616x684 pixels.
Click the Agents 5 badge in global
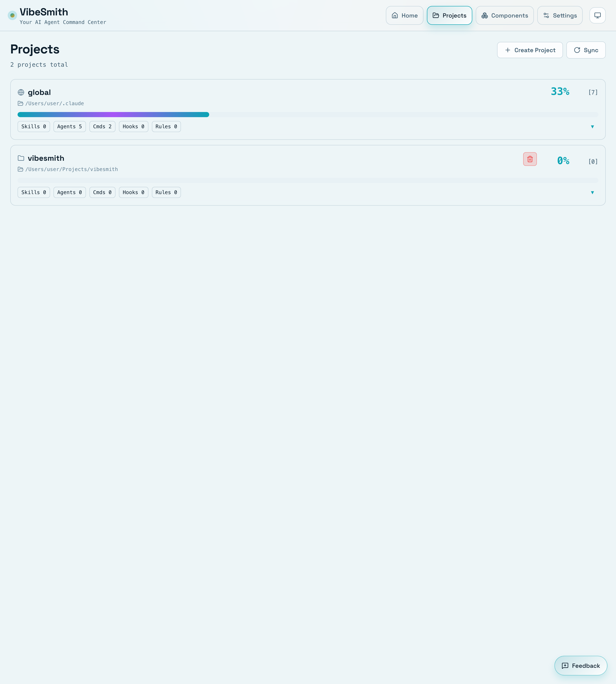[69, 127]
